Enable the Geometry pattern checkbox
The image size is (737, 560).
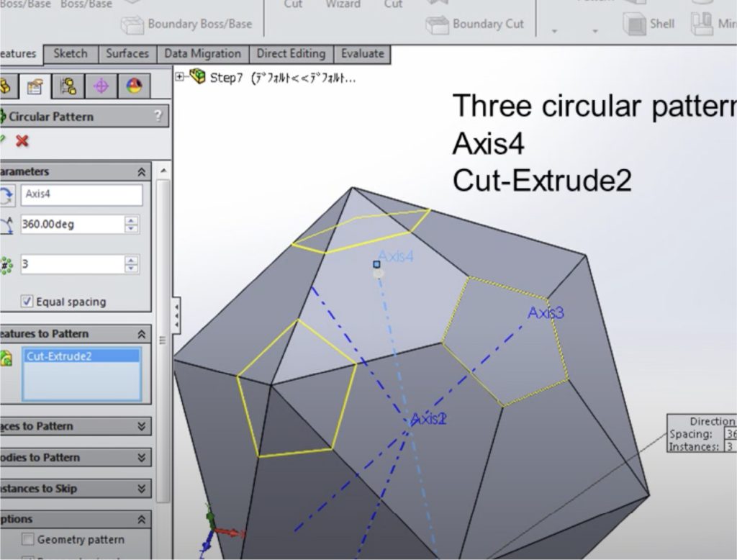(28, 539)
